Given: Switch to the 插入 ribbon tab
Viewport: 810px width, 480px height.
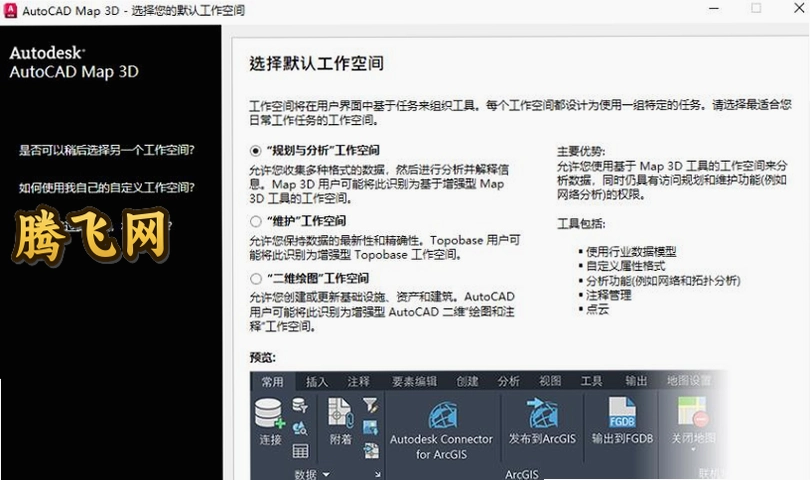Looking at the screenshot, I should [x=317, y=381].
